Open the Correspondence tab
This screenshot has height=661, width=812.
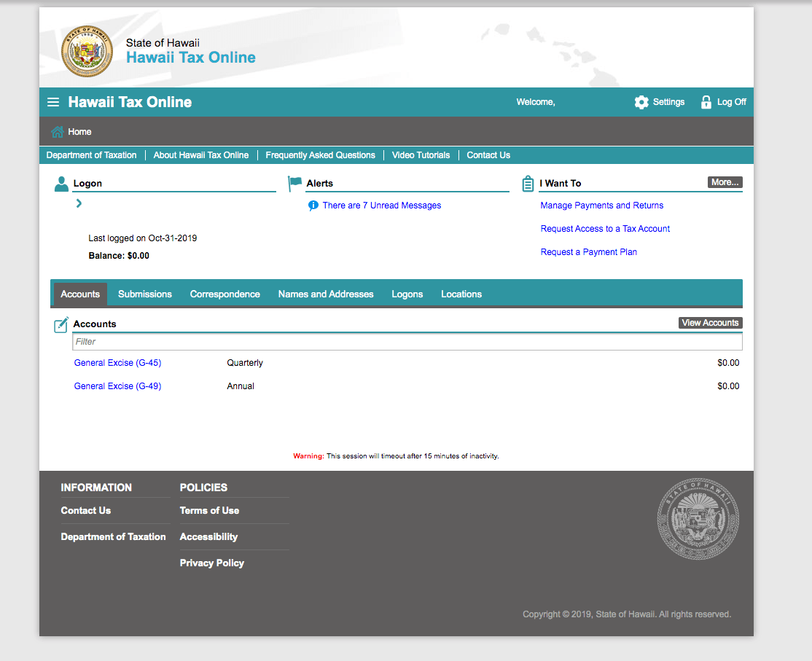[x=225, y=294]
